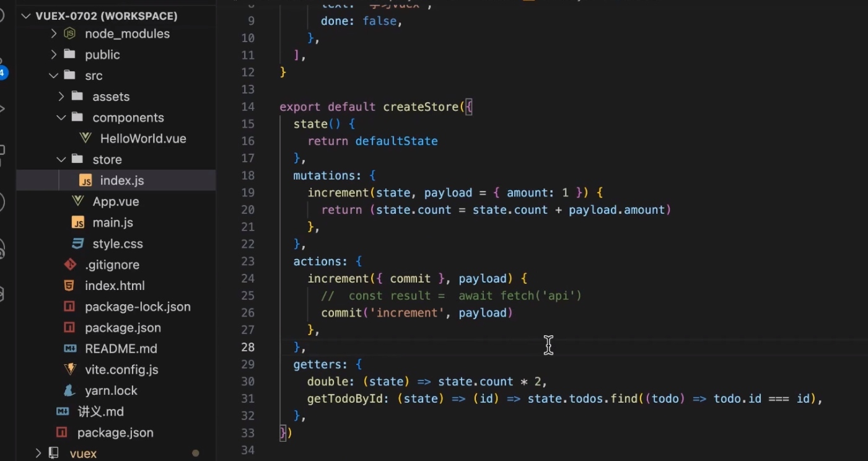Open main.js via its JS icon
Viewport: 868px width, 461px height.
(78, 222)
